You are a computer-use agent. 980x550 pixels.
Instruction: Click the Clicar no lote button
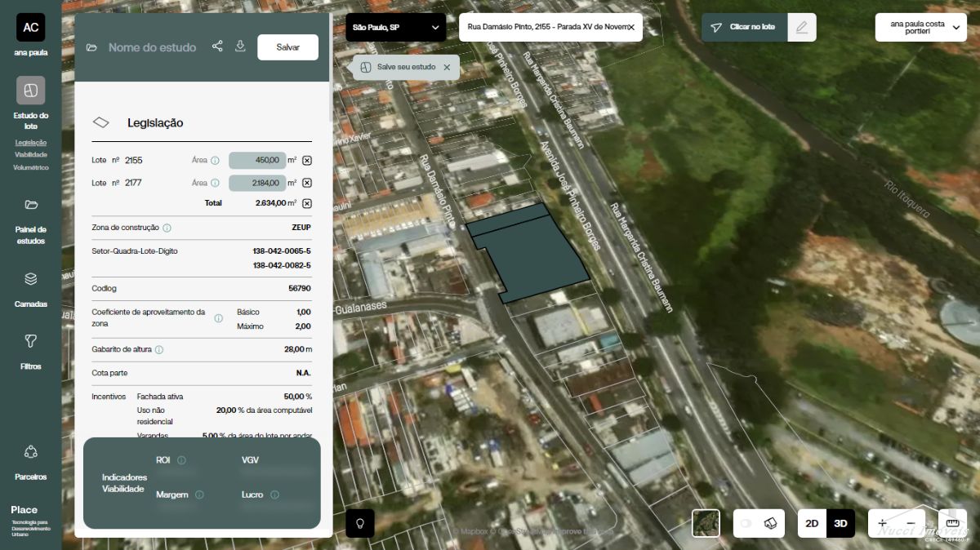point(744,27)
